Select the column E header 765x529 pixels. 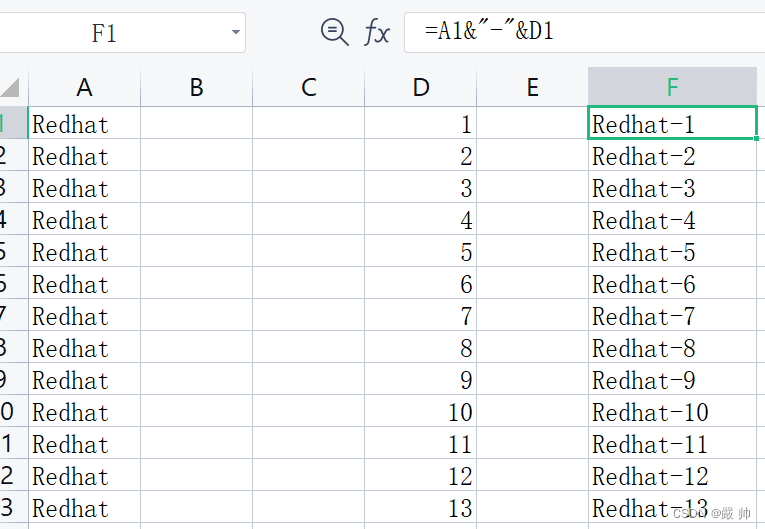pyautogui.click(x=532, y=87)
